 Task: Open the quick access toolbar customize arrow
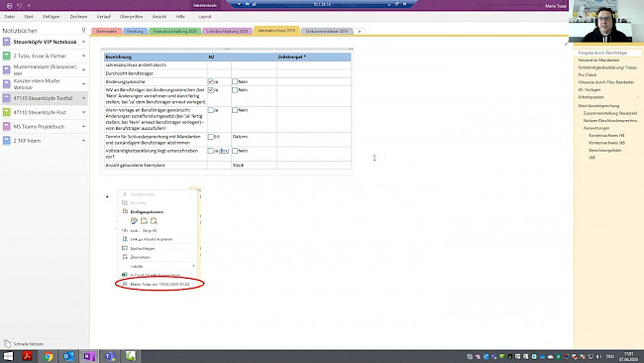[29, 6]
